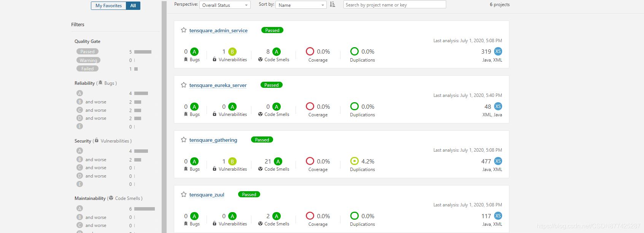This screenshot has width=644, height=233.
Task: Click the project search input field
Action: [394, 5]
